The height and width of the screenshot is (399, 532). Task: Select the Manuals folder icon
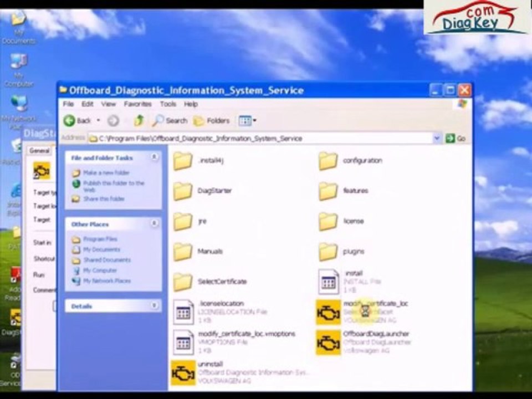coord(183,252)
